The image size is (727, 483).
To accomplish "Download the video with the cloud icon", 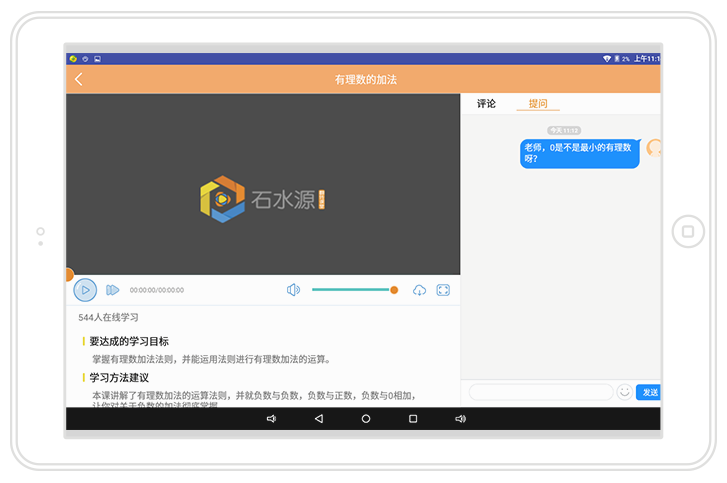I will point(419,290).
